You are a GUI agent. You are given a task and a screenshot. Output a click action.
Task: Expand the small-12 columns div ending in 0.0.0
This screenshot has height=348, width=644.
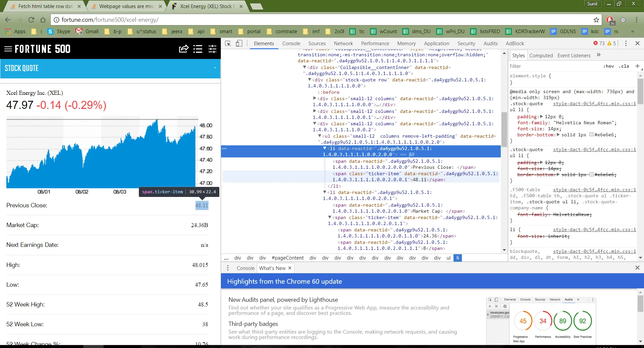(315, 98)
